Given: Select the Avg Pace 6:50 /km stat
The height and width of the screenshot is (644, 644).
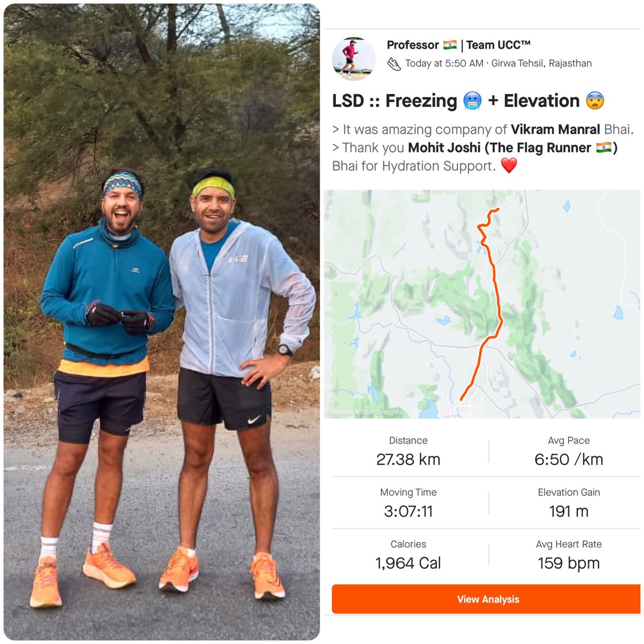Looking at the screenshot, I should pyautogui.click(x=569, y=451).
